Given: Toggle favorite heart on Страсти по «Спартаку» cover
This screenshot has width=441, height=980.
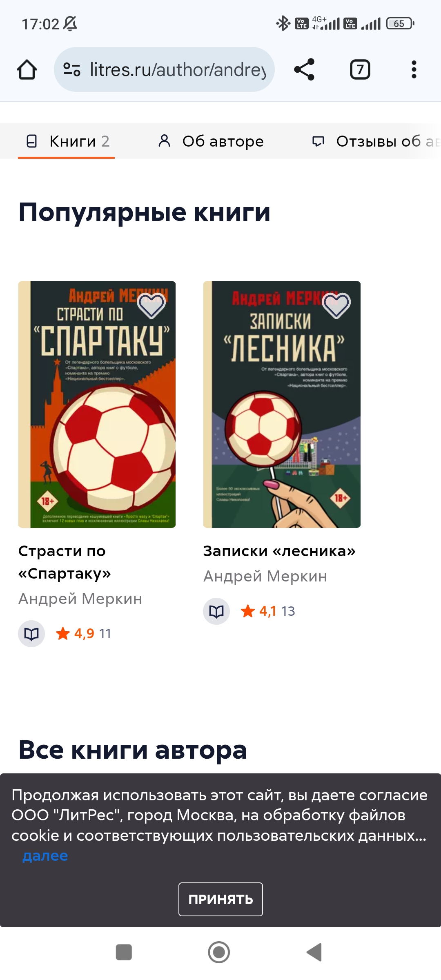Looking at the screenshot, I should click(151, 305).
